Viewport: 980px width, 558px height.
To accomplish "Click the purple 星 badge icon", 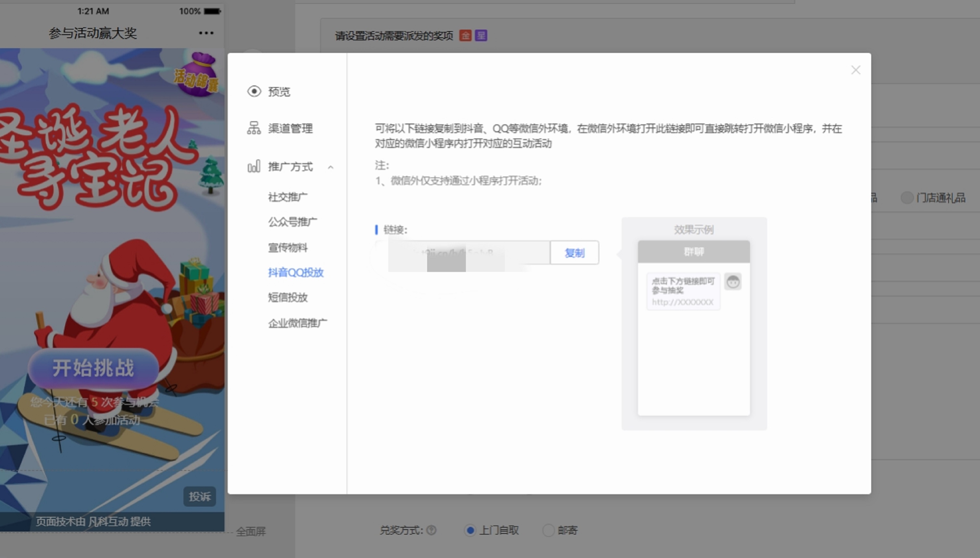I will 481,36.
